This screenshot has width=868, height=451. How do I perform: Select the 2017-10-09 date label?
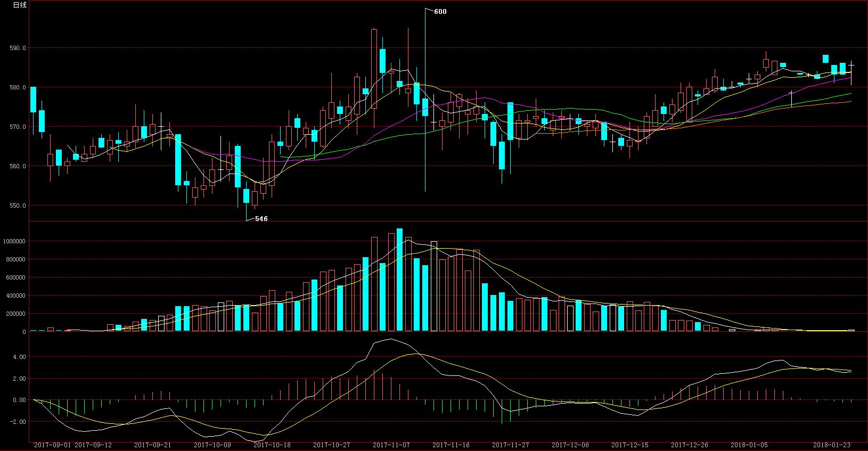pyautogui.click(x=212, y=445)
